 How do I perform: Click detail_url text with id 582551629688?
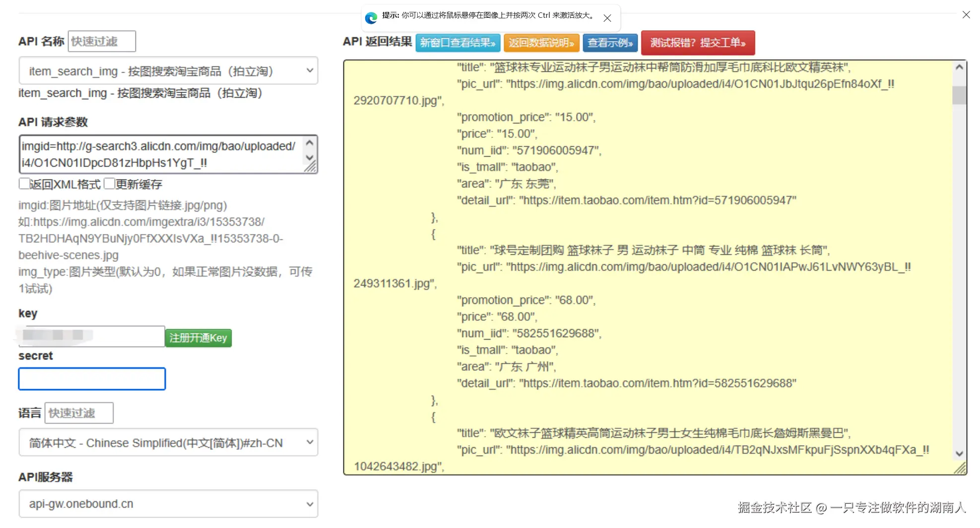[x=626, y=383]
